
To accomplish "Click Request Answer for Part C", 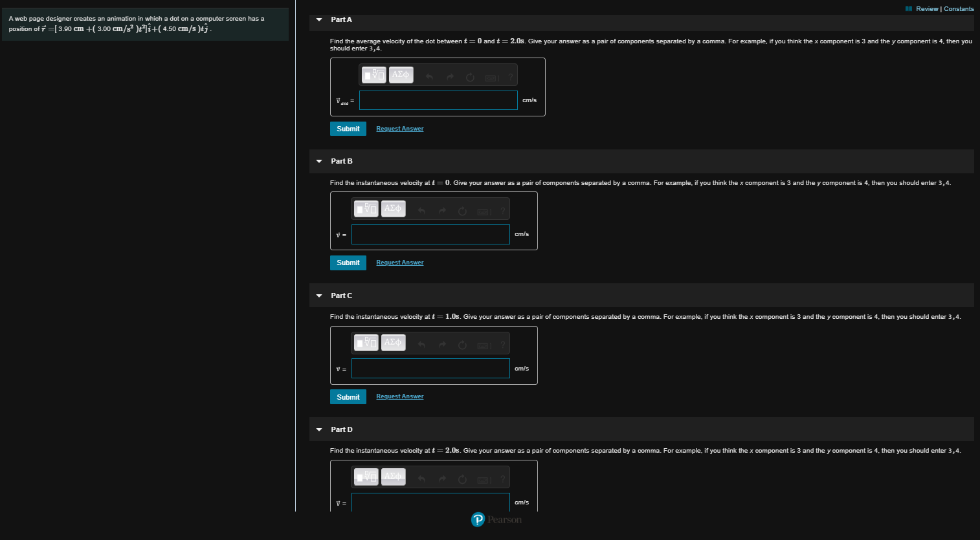I will 399,396.
